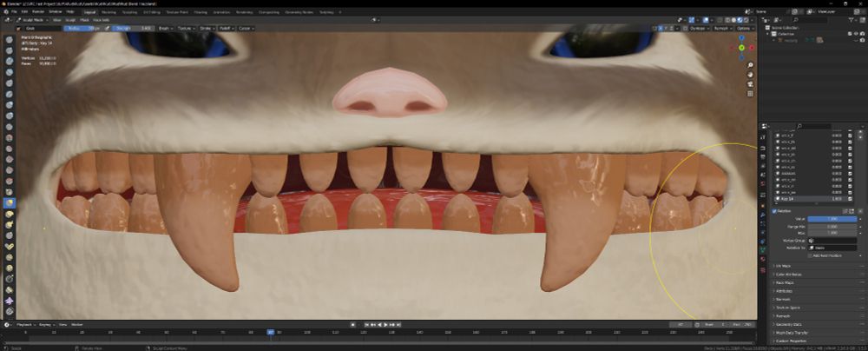The height and width of the screenshot is (351, 868).
Task: Click the current frame marker on timeline
Action: (x=271, y=332)
